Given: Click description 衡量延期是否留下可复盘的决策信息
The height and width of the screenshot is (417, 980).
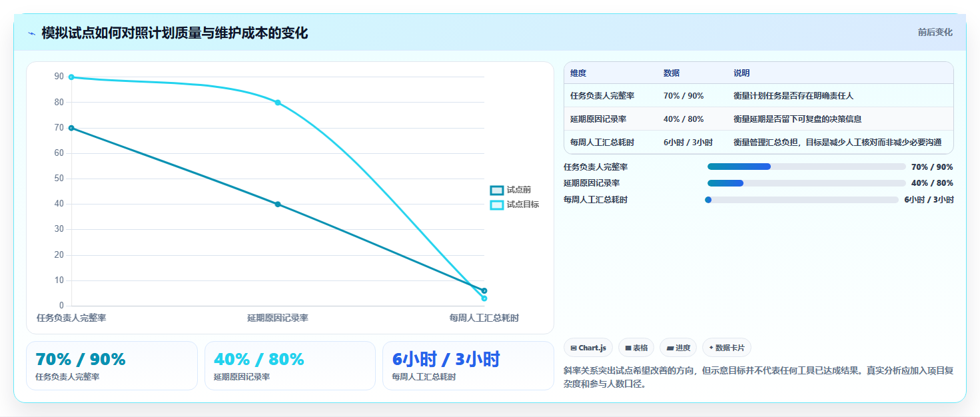Looking at the screenshot, I should pyautogui.click(x=797, y=119).
